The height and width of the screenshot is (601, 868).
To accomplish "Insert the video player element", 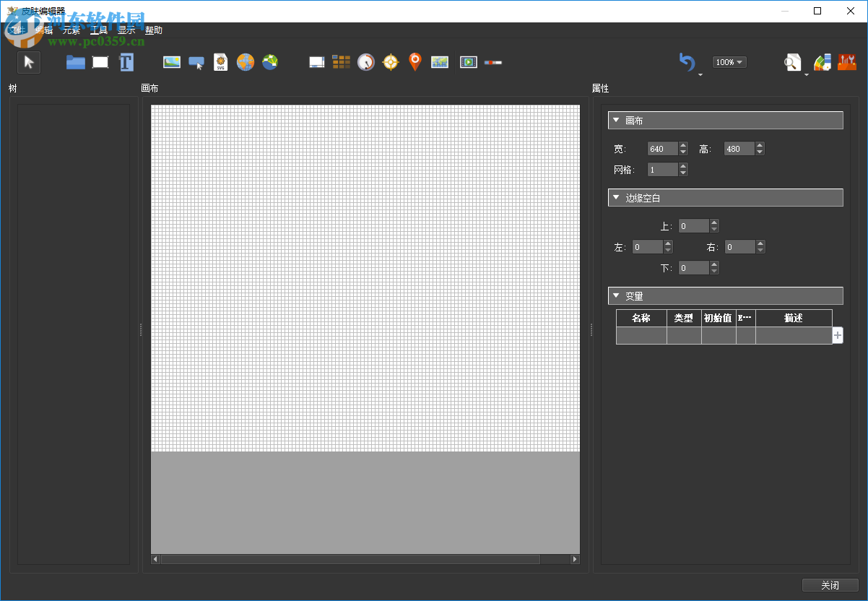I will point(469,62).
